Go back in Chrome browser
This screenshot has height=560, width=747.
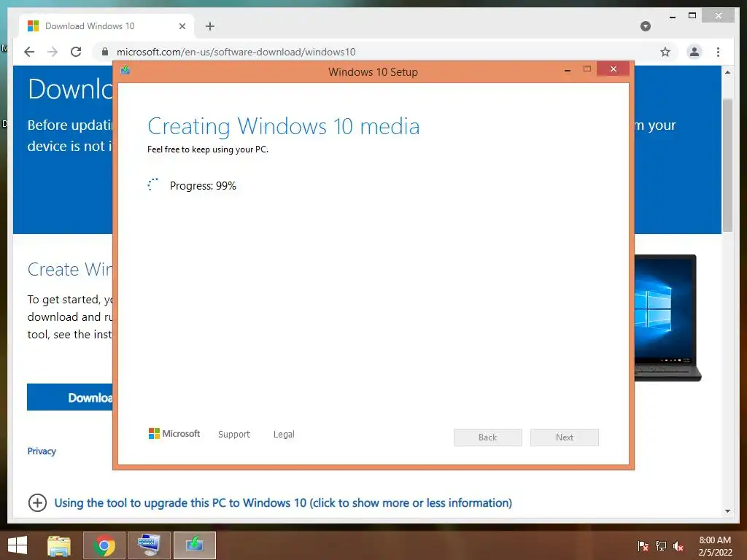(x=29, y=52)
